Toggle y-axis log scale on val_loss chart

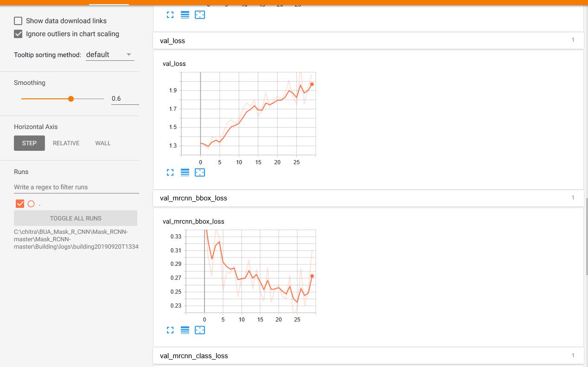[x=185, y=173]
